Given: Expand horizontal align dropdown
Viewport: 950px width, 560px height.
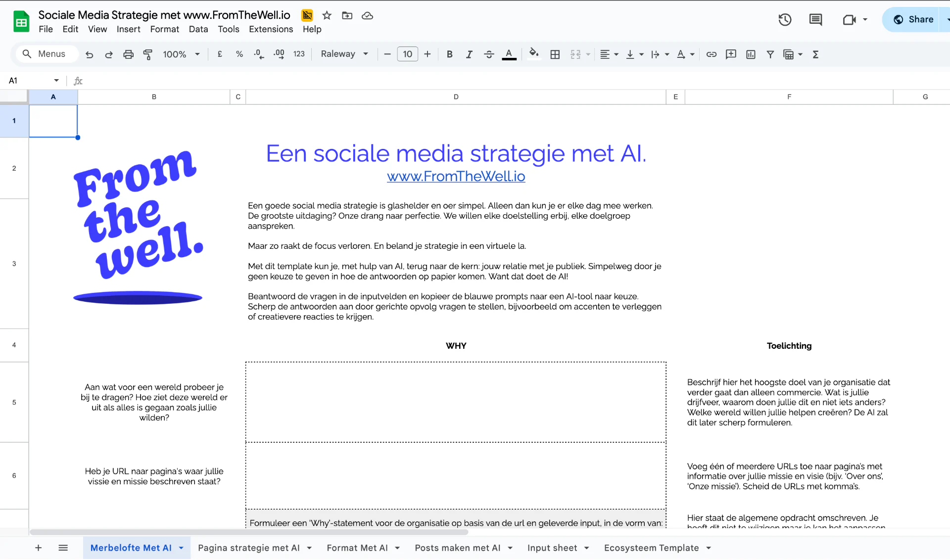Looking at the screenshot, I should point(616,54).
